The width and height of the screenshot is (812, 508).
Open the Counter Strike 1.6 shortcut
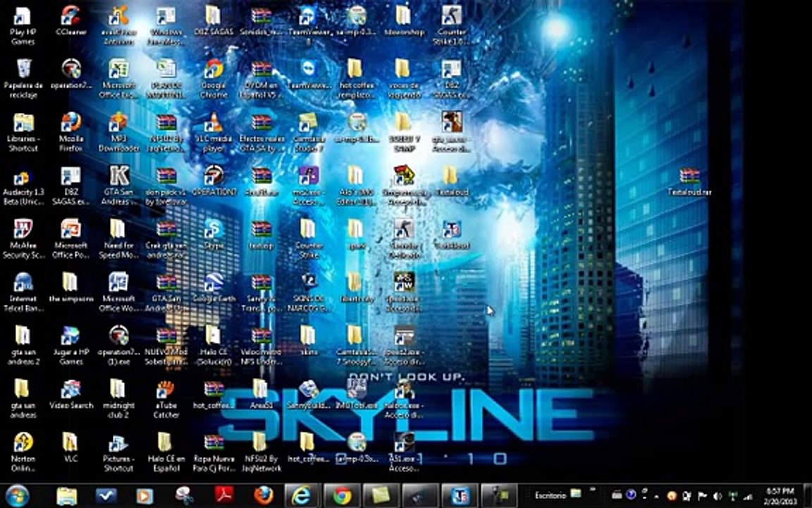pos(451,25)
